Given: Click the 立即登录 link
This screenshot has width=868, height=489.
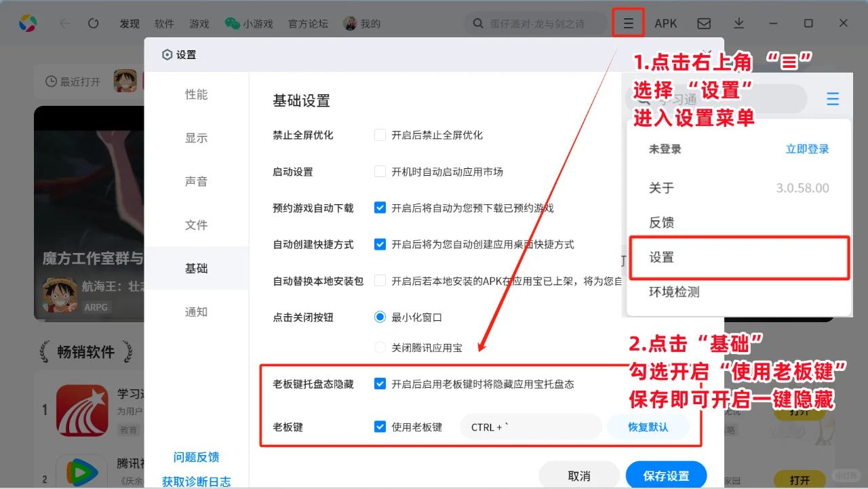Looking at the screenshot, I should [x=806, y=149].
